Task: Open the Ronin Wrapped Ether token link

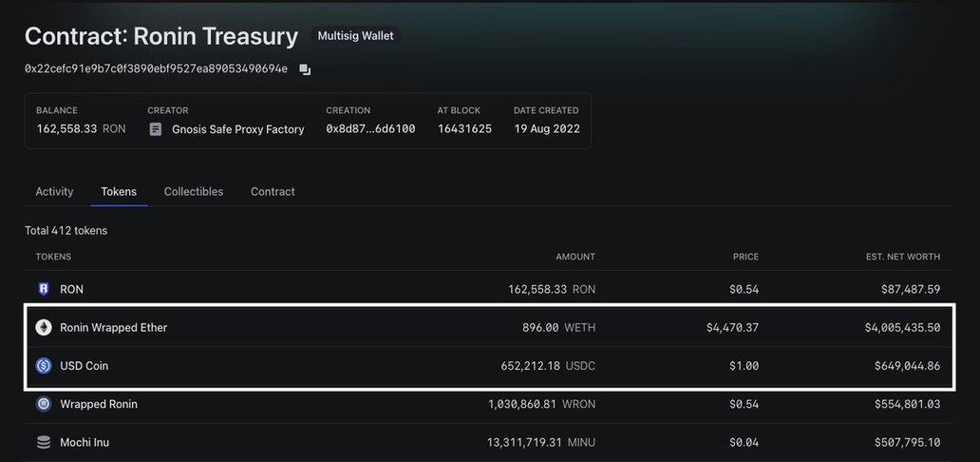Action: 114,327
